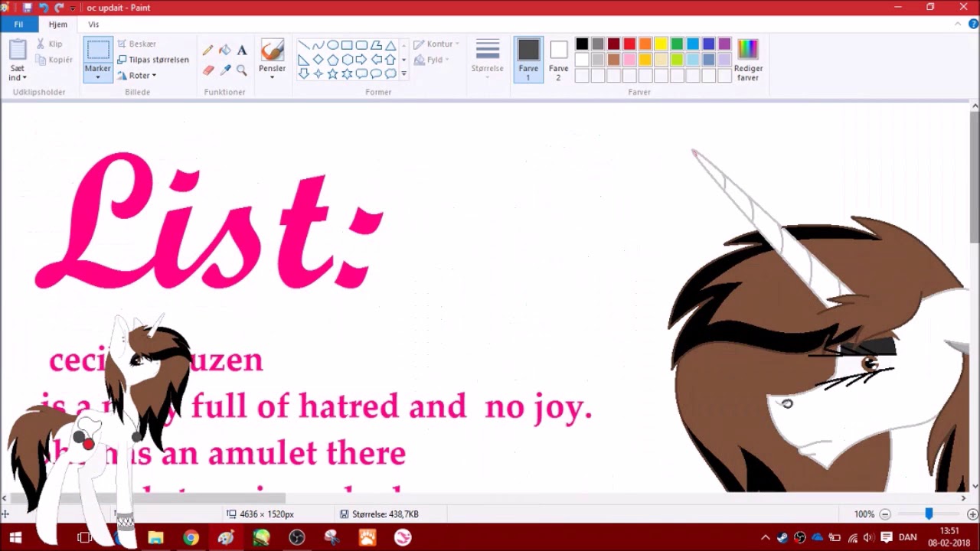Pick the four-point star shape
Viewport: 980px width, 551px height.
(318, 73)
